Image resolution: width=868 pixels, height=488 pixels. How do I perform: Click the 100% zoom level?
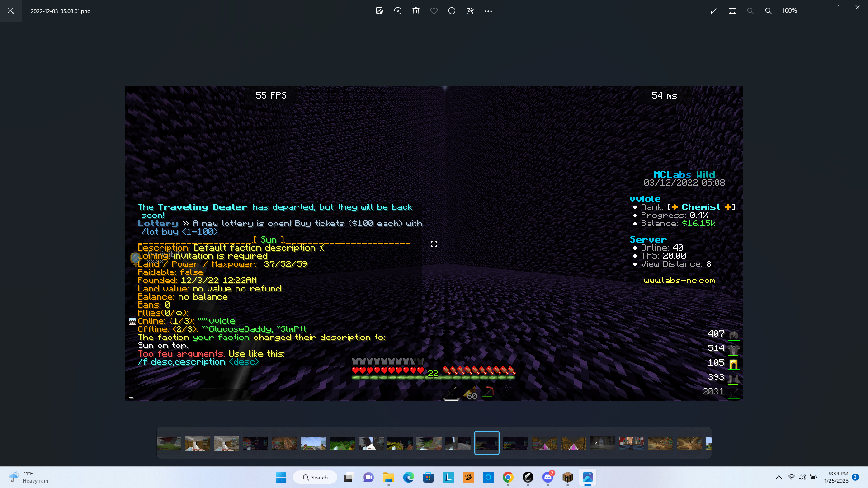click(789, 11)
